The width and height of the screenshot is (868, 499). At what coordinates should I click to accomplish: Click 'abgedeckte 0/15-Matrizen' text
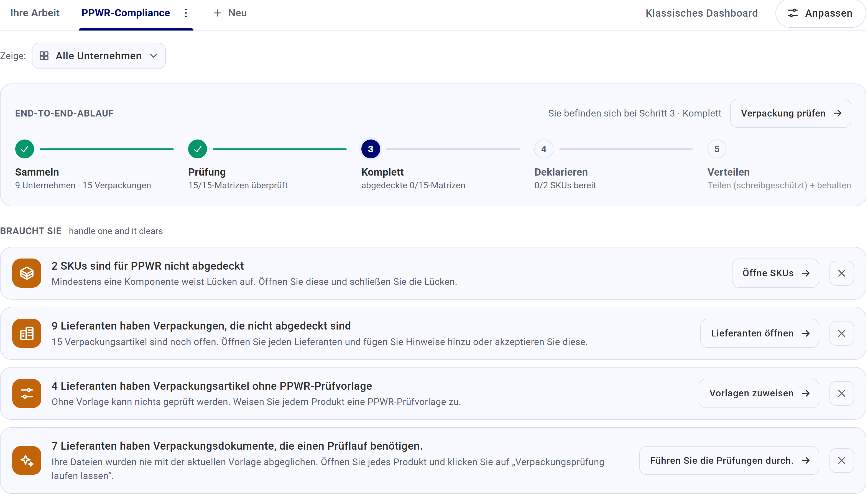[x=413, y=185]
